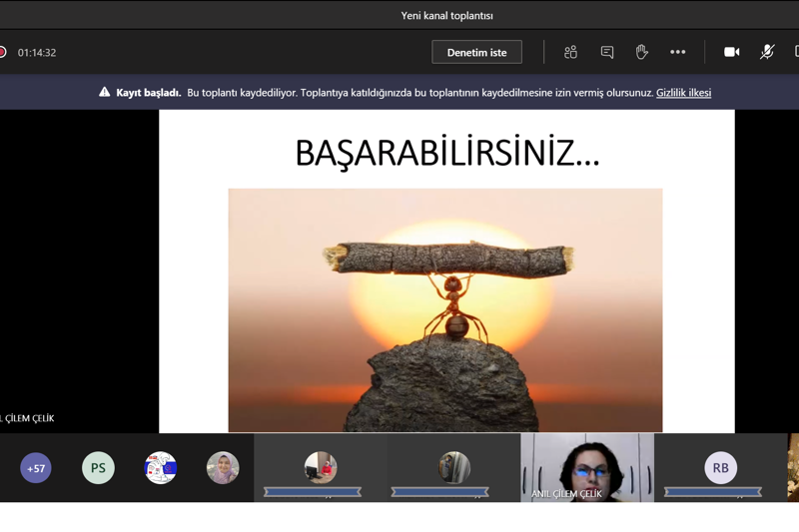Click the flag-logo participant avatar
The width and height of the screenshot is (799, 532).
click(x=161, y=468)
